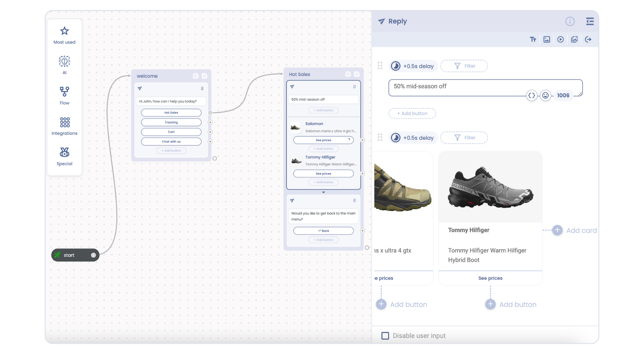Collapse the Reply side panel icon

coord(590,21)
